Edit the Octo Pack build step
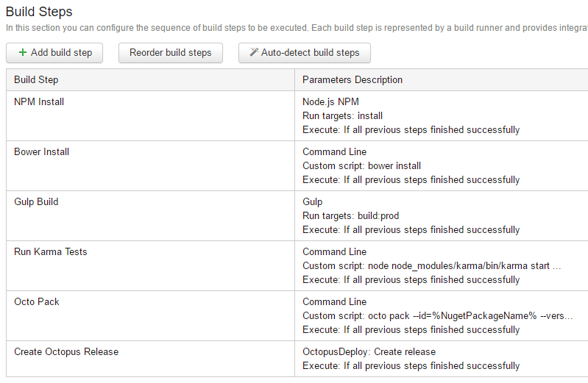Viewport: 588px width, 383px height. 37,302
